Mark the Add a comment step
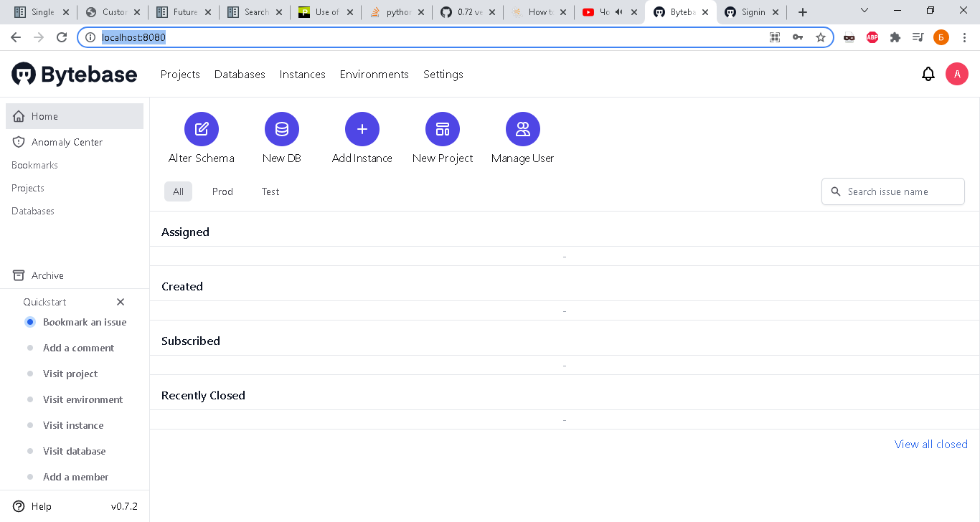This screenshot has height=522, width=980. click(79, 348)
